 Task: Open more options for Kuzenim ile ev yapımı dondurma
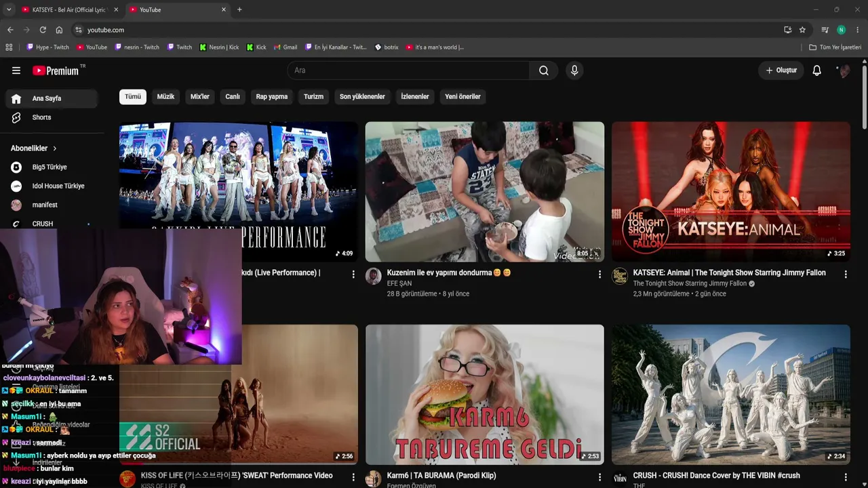[599, 274]
